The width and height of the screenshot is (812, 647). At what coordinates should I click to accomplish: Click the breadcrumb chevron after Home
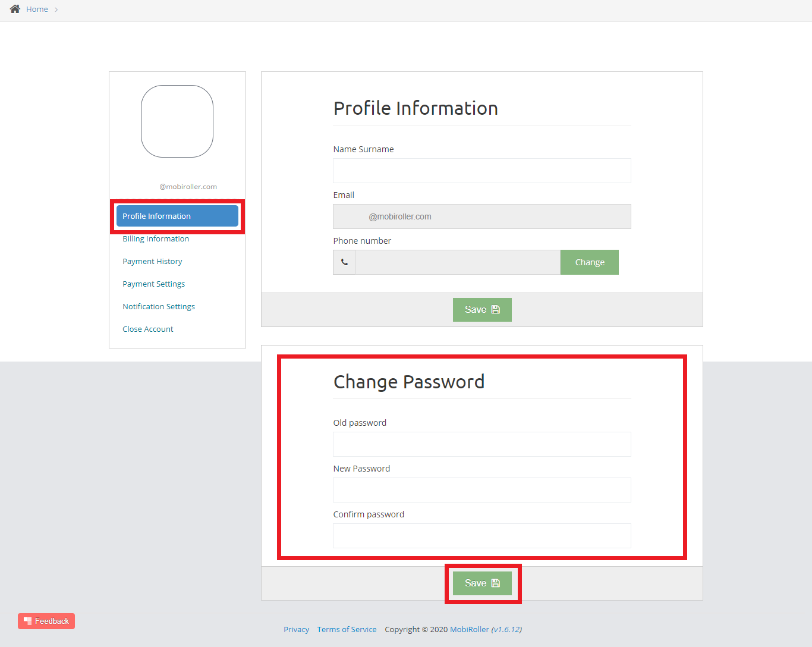(56, 10)
